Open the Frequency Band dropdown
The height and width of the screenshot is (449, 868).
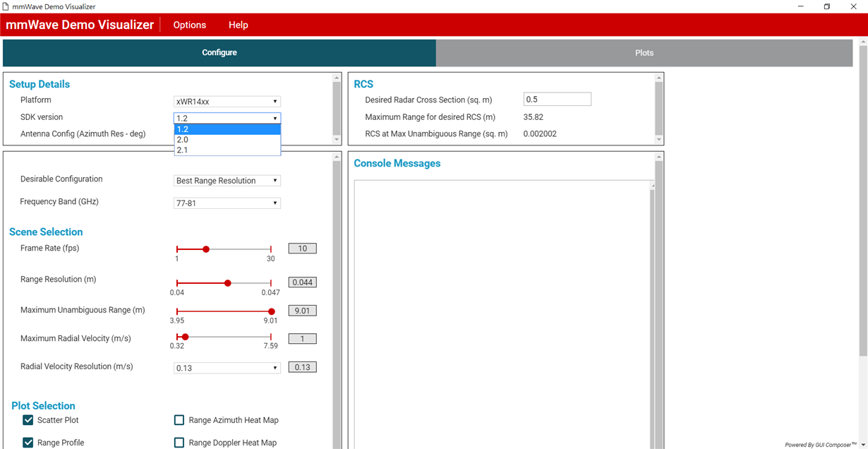(x=227, y=203)
